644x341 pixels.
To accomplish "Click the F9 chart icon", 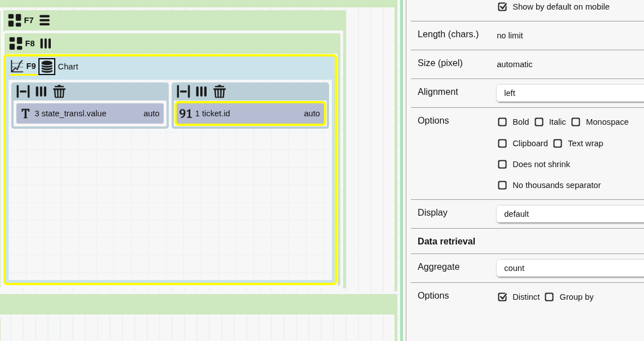I will [x=17, y=67].
